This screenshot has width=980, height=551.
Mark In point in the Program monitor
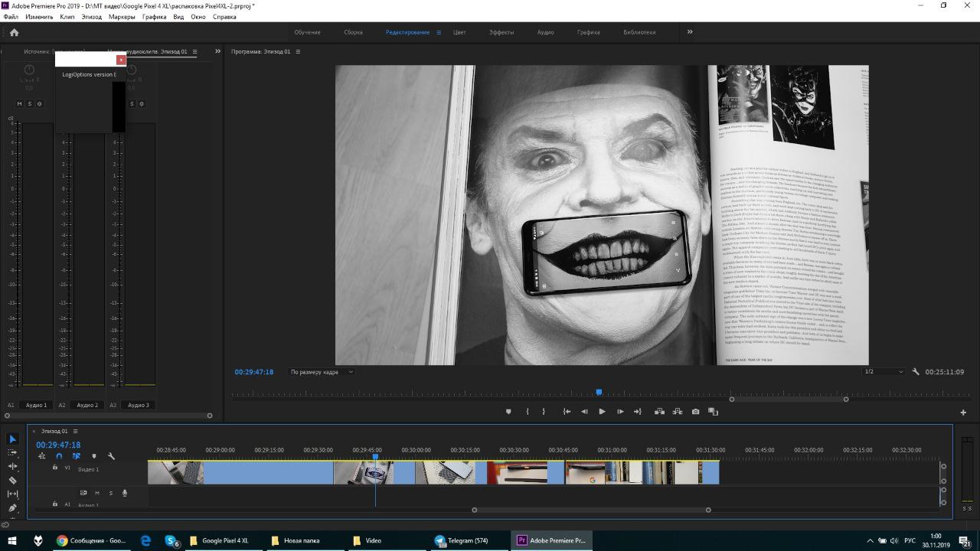coord(527,412)
